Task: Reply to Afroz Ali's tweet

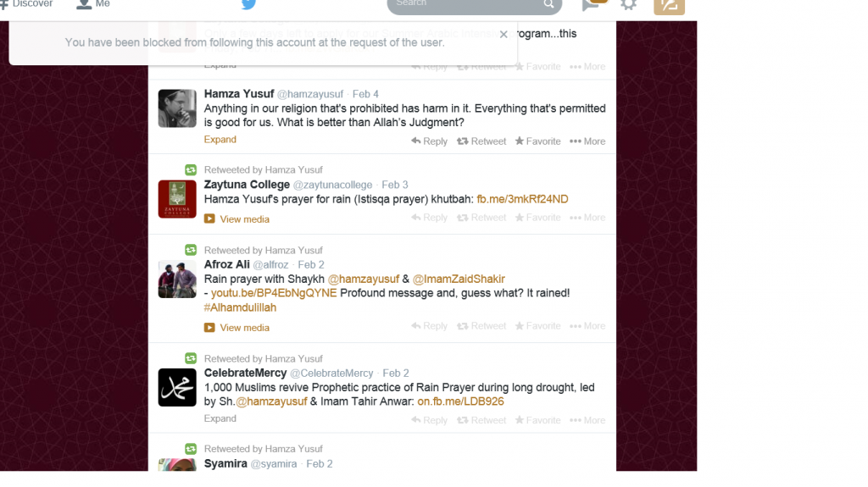Action: tap(430, 326)
